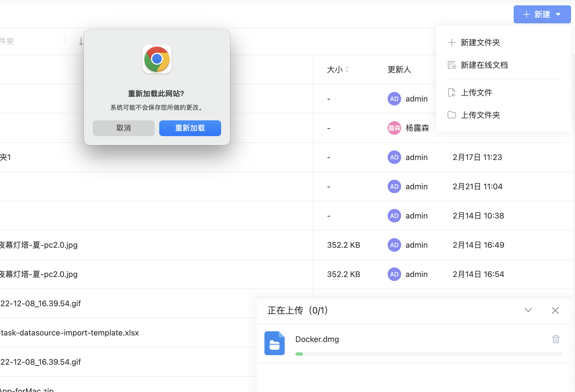Click the Docker.dmg upload progress bar
The height and width of the screenshot is (392, 575).
tap(428, 354)
